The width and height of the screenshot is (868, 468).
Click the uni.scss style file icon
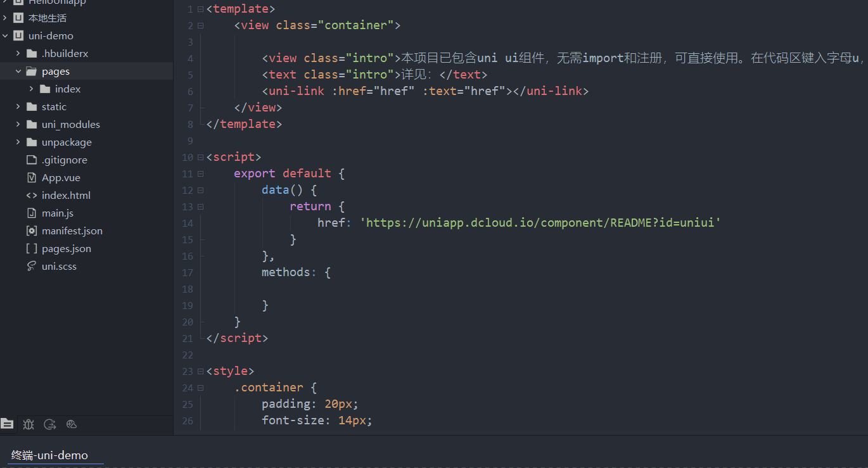(x=32, y=266)
